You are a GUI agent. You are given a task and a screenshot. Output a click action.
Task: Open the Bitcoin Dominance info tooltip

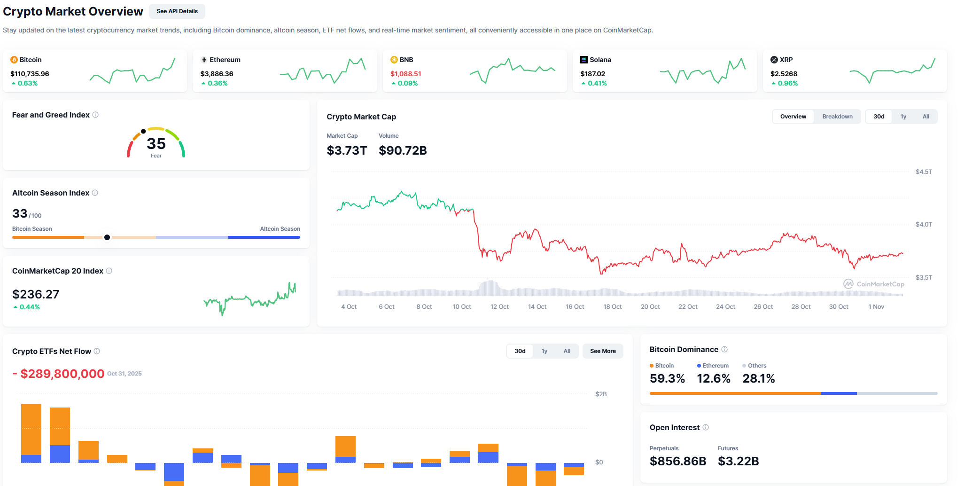724,349
